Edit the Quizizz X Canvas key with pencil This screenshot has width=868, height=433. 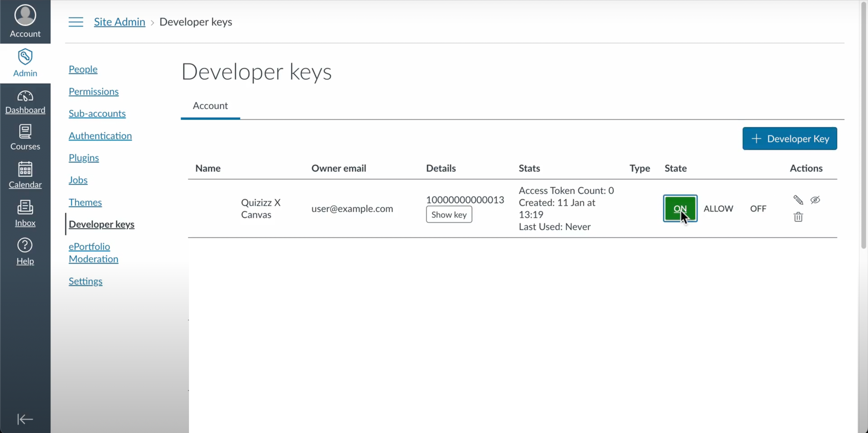coord(798,200)
